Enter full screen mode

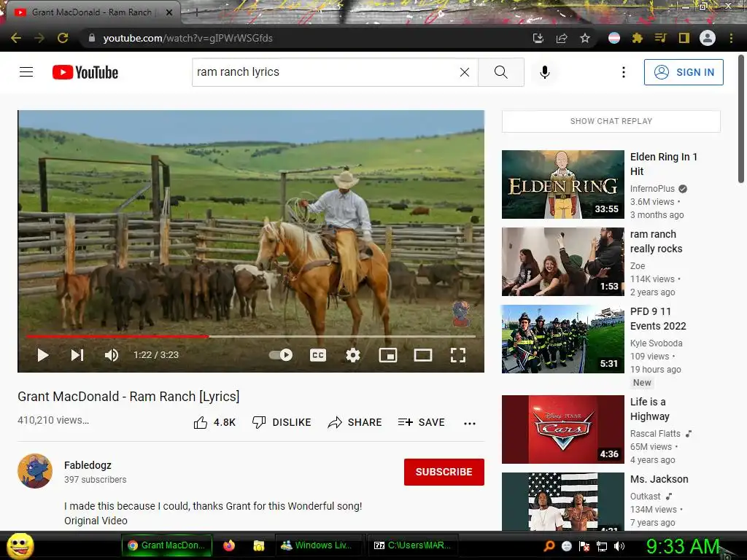[x=458, y=355]
